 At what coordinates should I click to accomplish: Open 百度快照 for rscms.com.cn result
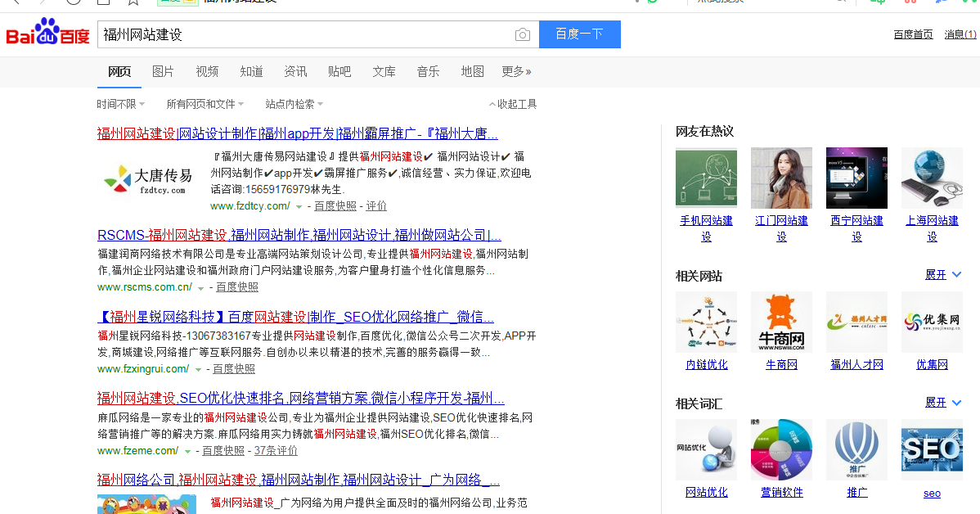tap(237, 287)
